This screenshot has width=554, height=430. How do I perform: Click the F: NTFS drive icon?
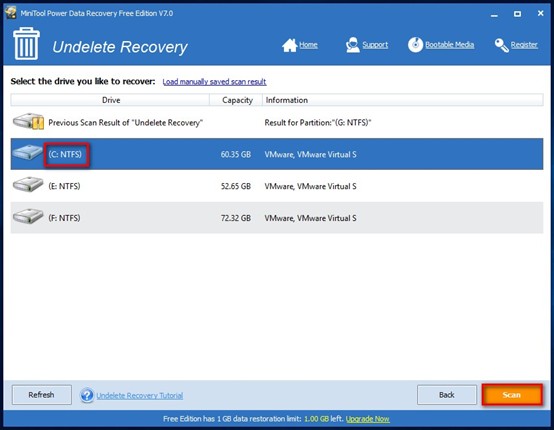tap(28, 216)
